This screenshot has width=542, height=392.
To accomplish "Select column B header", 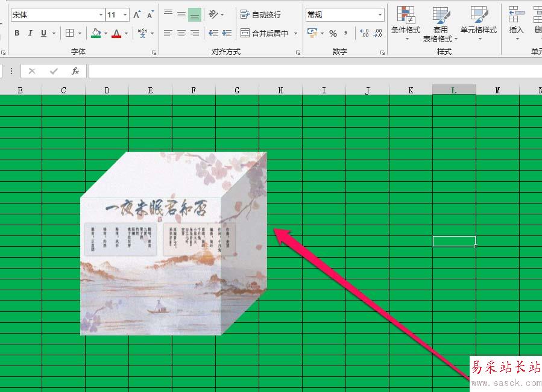I will pos(20,90).
